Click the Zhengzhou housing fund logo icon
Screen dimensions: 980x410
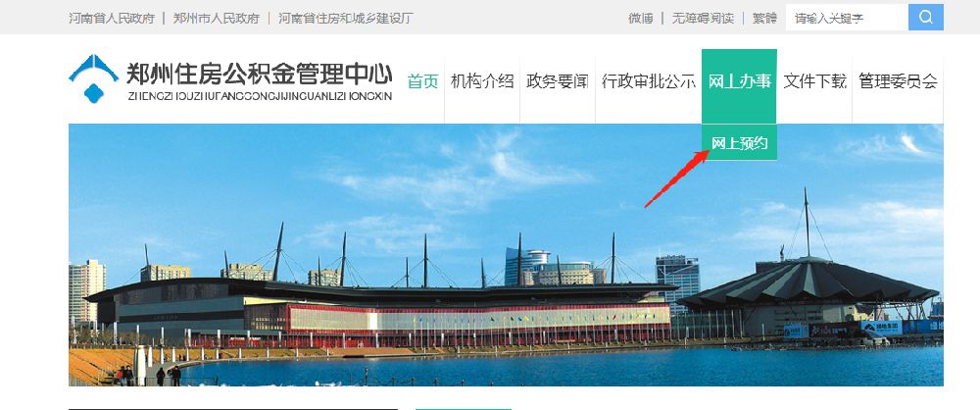(93, 78)
